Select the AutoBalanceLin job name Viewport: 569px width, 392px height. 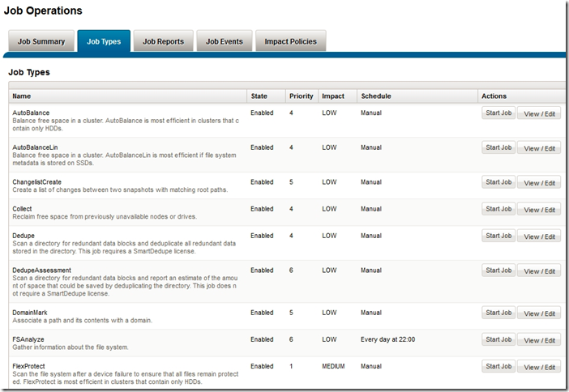point(35,147)
